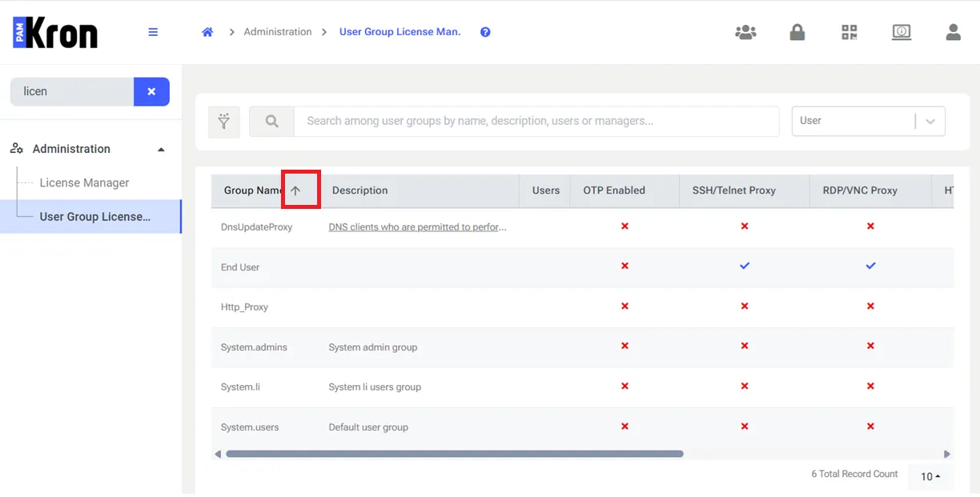Select the DnsUpdateProxy group name
The image size is (980, 497).
[257, 227]
